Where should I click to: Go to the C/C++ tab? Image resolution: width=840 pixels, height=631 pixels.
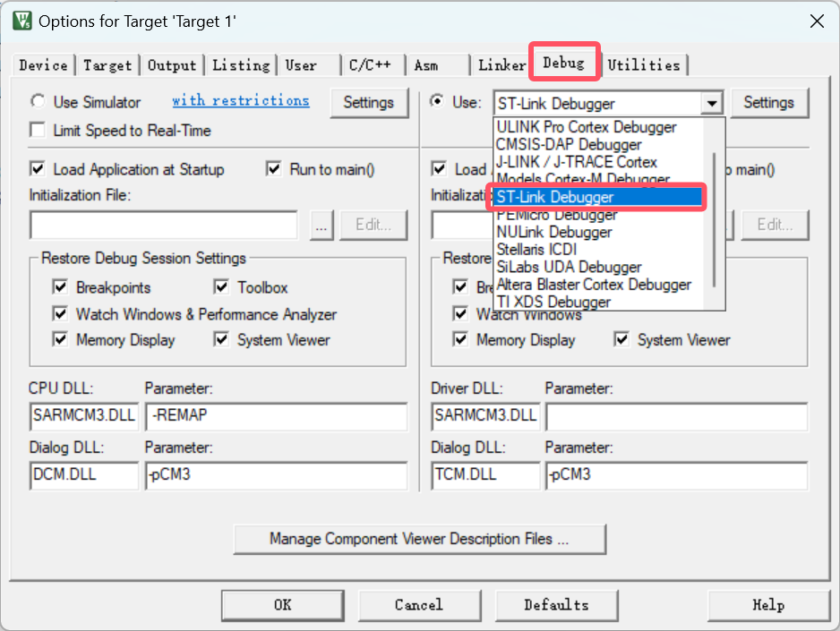click(x=373, y=65)
